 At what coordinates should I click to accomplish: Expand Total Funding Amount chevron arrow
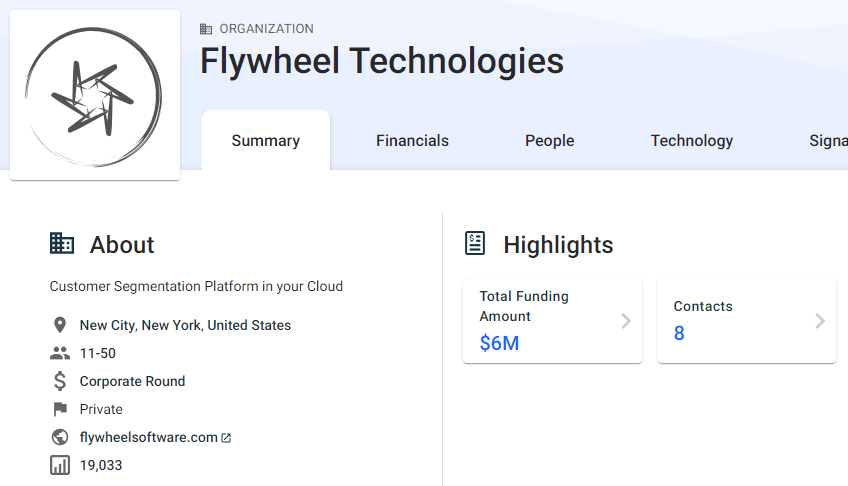tap(626, 321)
